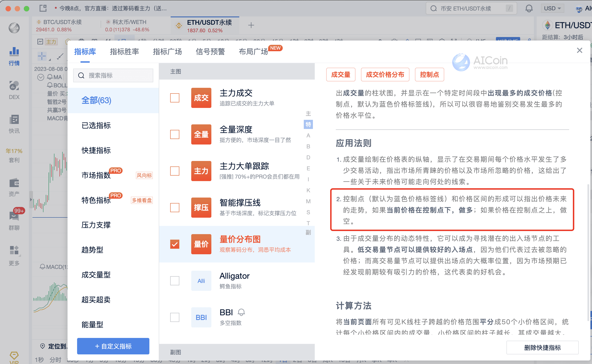Select the 全部(63) category
The image size is (592, 364).
[x=113, y=100]
